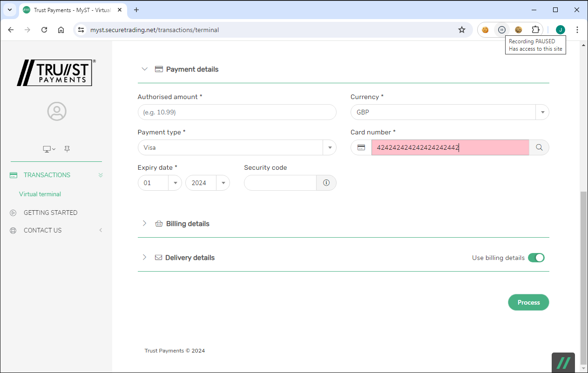Switch to the Trust Payments MyST tab
The height and width of the screenshot is (373, 588).
tap(72, 10)
